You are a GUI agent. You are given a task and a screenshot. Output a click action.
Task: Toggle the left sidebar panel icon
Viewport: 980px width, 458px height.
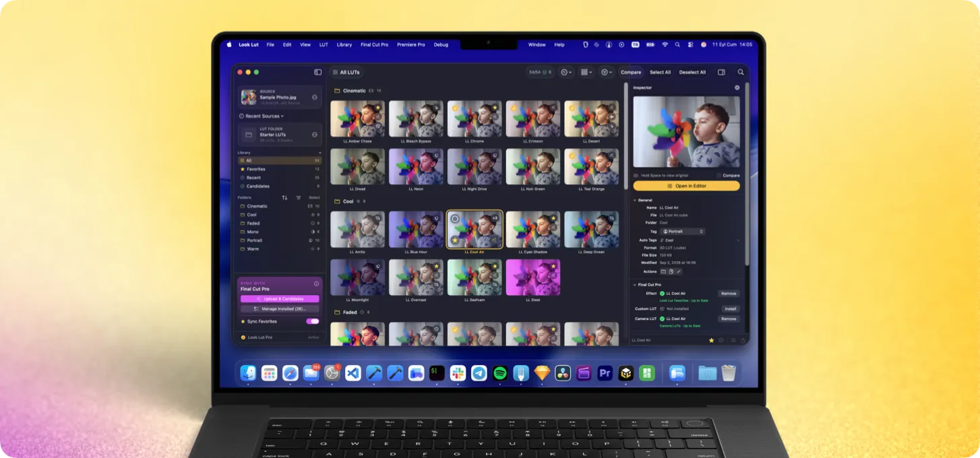[318, 72]
